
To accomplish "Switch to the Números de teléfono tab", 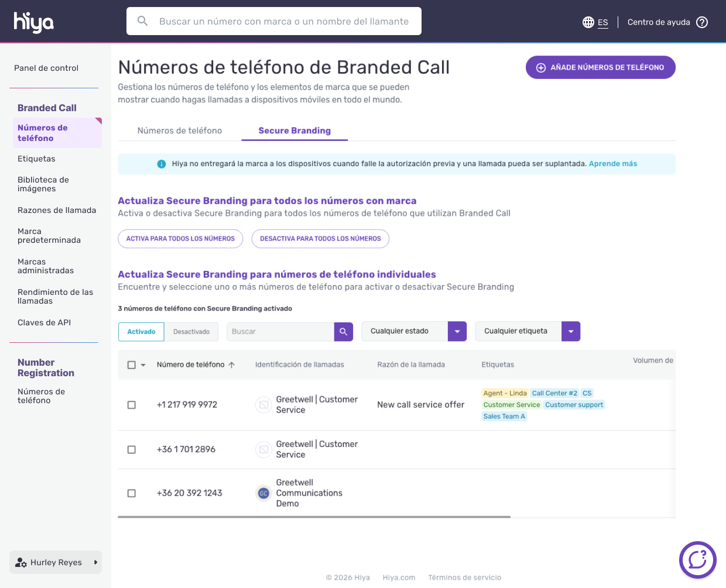I will click(180, 130).
